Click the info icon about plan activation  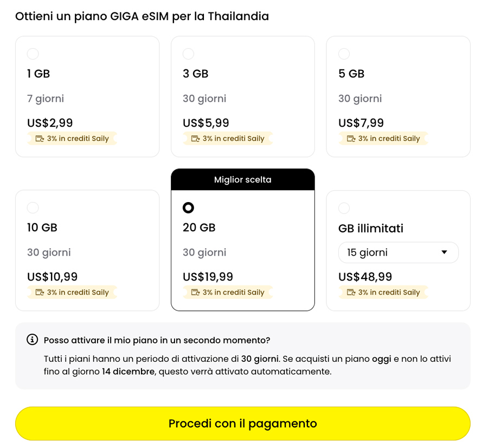click(33, 340)
